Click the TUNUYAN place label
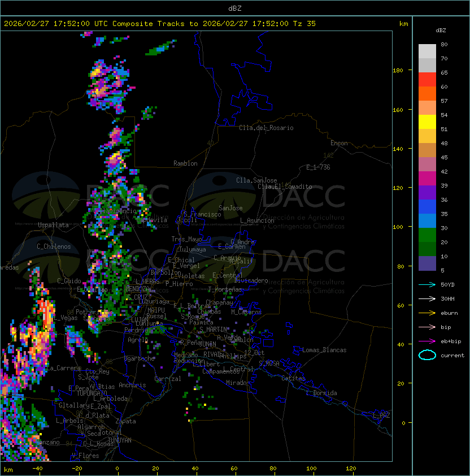 click(x=120, y=440)
